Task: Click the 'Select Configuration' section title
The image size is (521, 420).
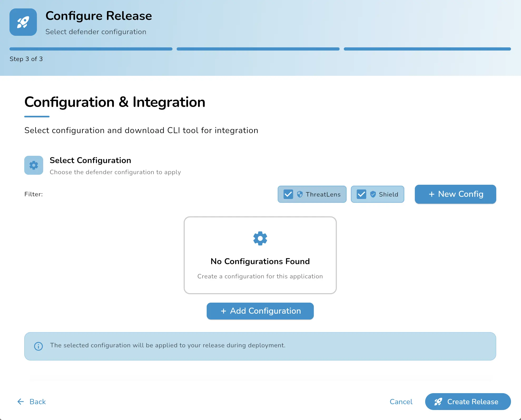Action: 90,160
